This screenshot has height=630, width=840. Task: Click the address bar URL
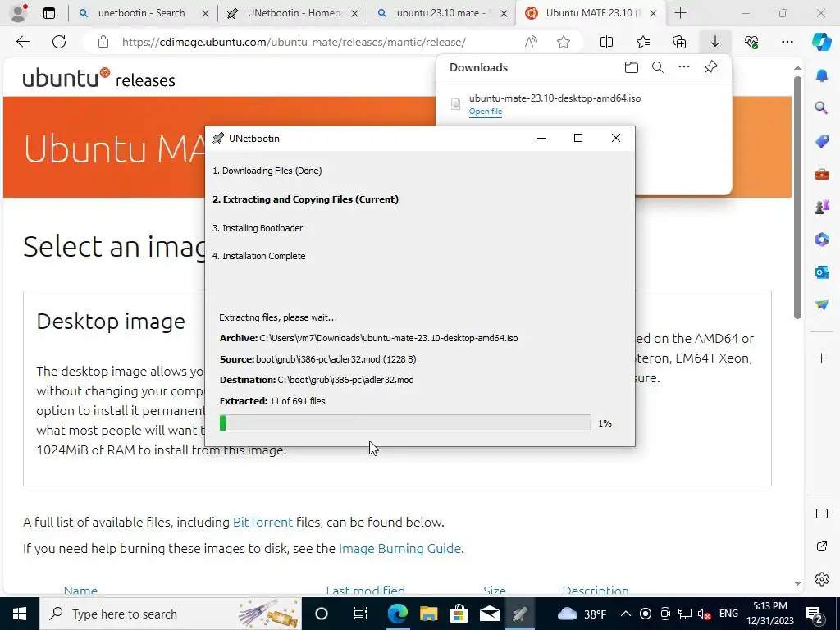point(294,42)
